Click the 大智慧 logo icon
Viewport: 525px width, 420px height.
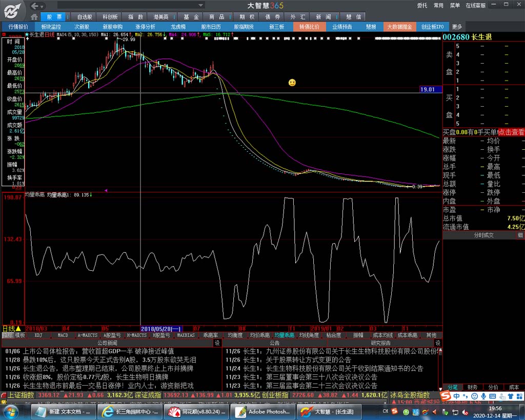12,10
